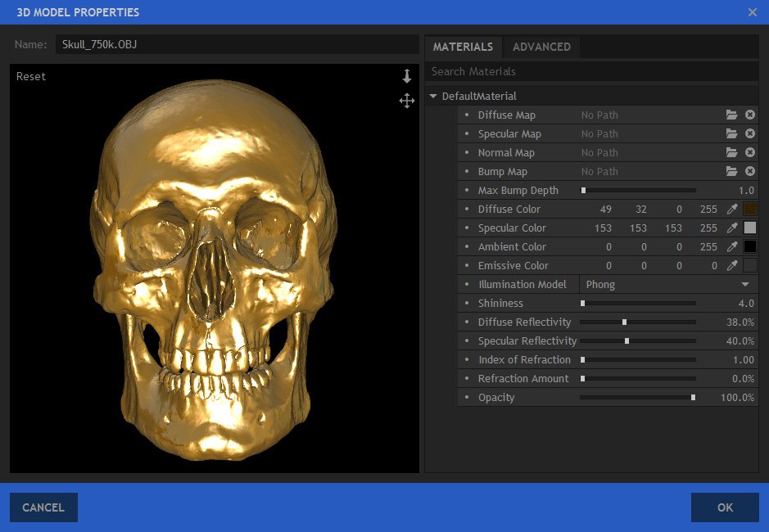
Task: Reset the 3D preview view
Action: 31,76
